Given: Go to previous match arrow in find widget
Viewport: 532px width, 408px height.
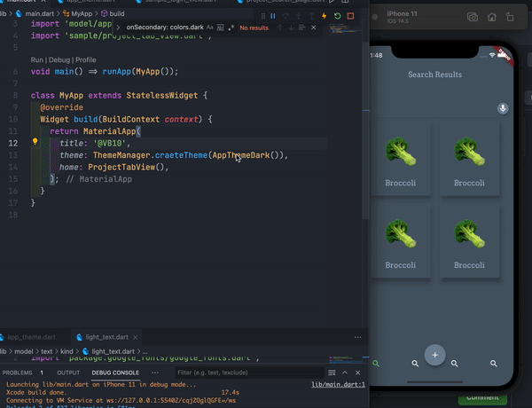Looking at the screenshot, I should tap(279, 27).
